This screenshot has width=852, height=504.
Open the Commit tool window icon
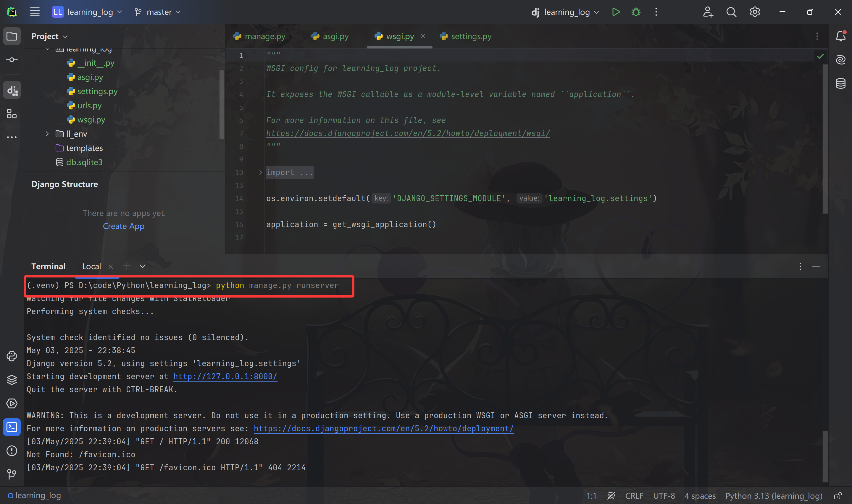pyautogui.click(x=12, y=60)
